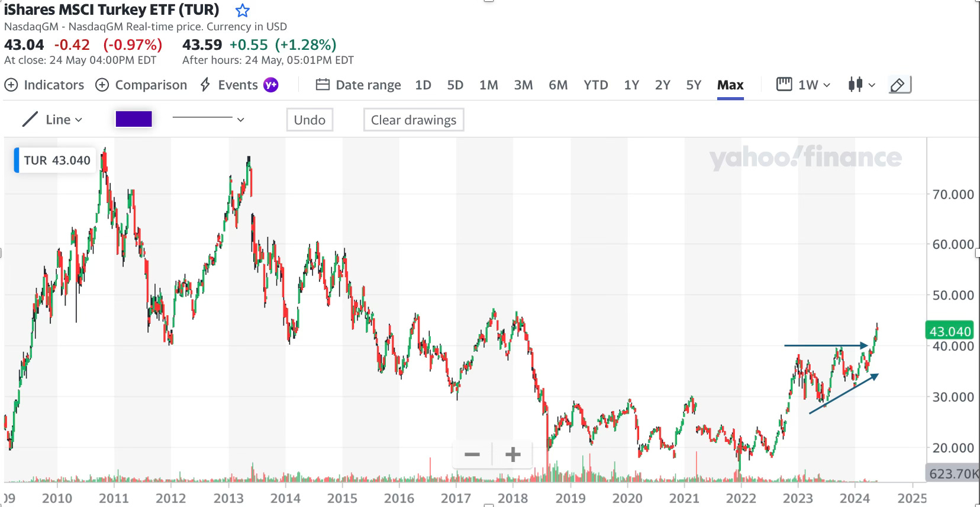Select the 5D time range
The height and width of the screenshot is (507, 980).
(455, 85)
